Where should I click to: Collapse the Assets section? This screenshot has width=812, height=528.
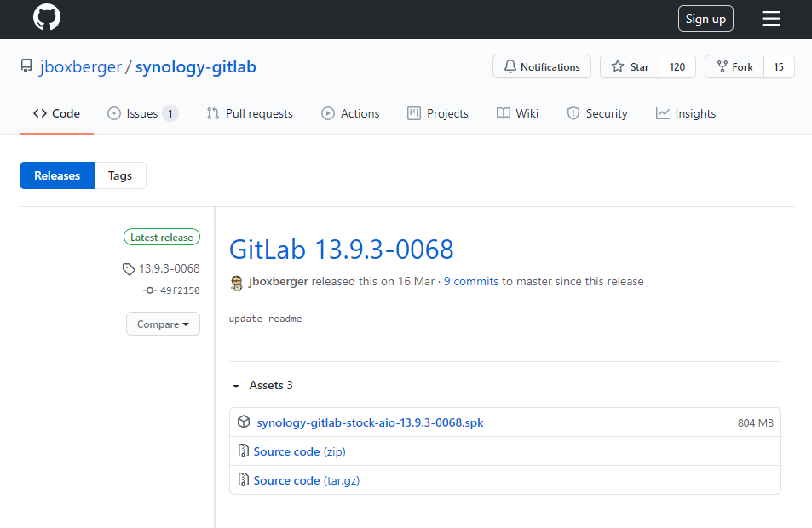(263, 385)
